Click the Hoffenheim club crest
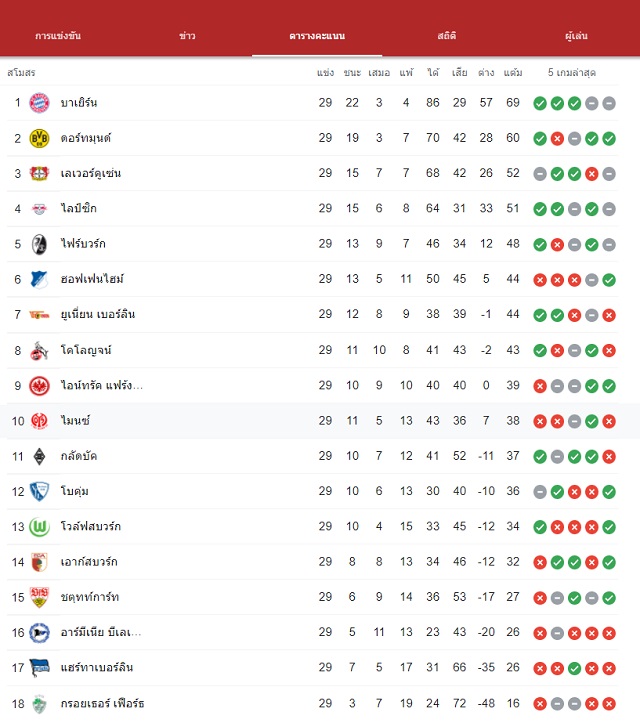 click(x=39, y=279)
